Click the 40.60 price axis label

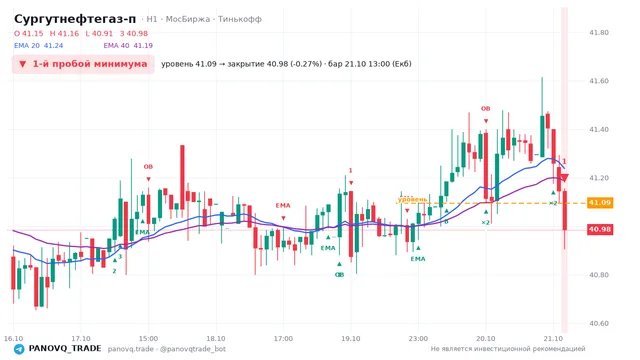599,323
